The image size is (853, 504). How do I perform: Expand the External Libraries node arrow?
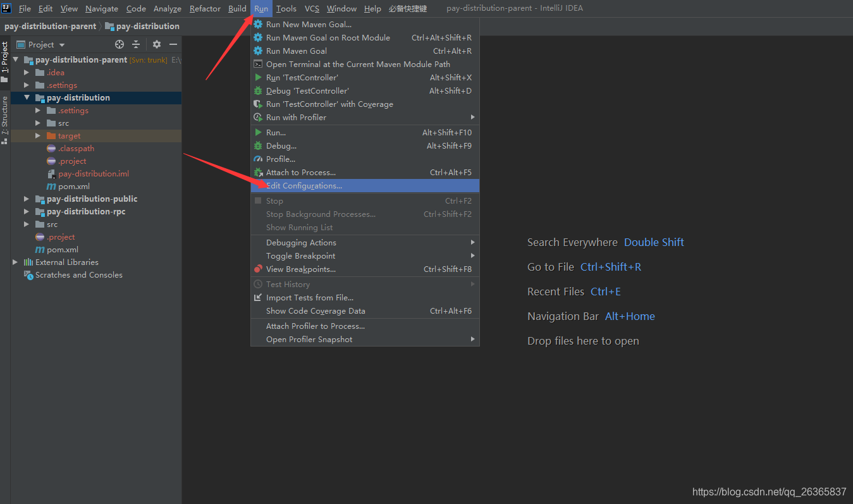tap(15, 262)
